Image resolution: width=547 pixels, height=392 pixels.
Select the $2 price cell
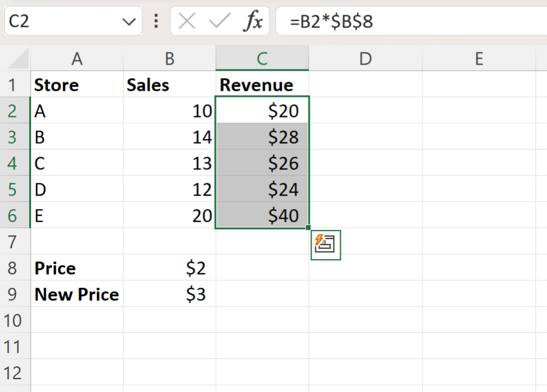tap(170, 268)
